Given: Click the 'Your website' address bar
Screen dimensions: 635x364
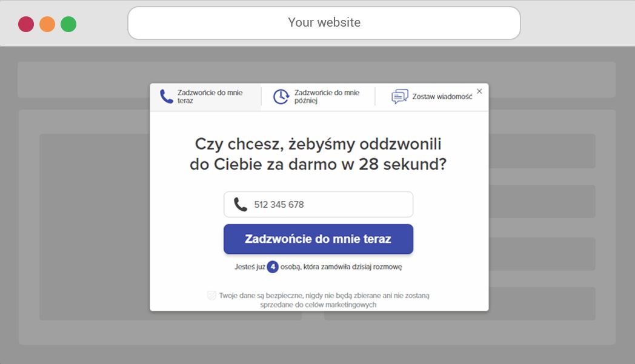Looking at the screenshot, I should [x=324, y=22].
